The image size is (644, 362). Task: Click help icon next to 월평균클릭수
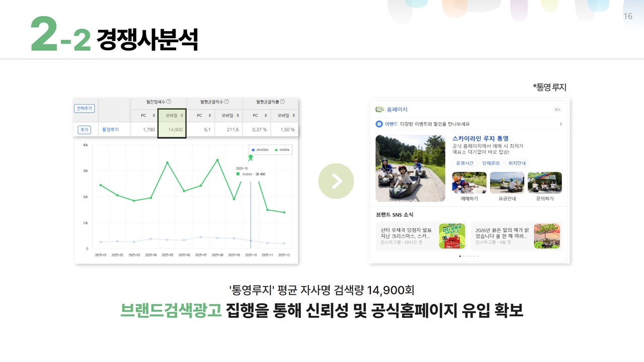click(226, 102)
